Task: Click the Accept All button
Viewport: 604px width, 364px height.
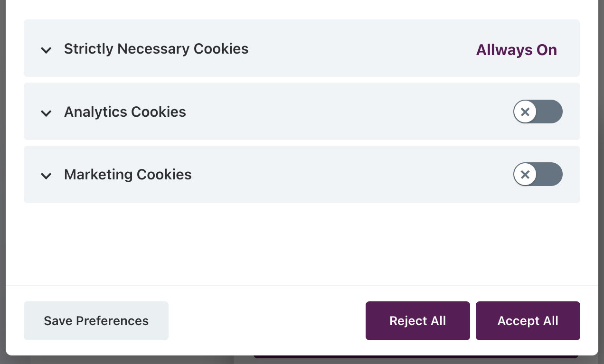Action: (528, 321)
